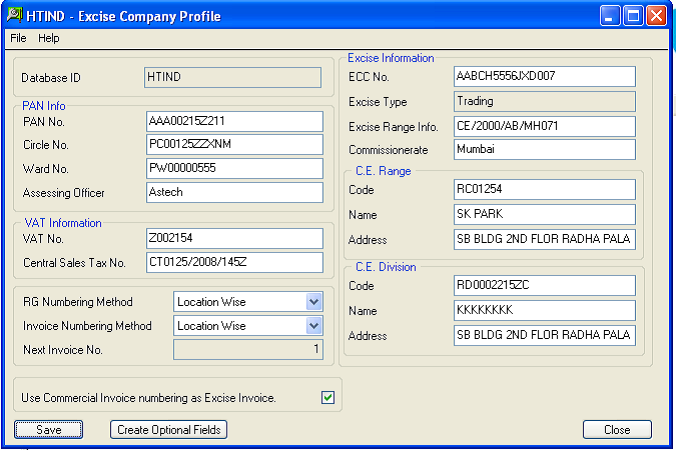Viewport: 676px width, 450px height.
Task: Open the File menu
Action: pyautogui.click(x=18, y=38)
